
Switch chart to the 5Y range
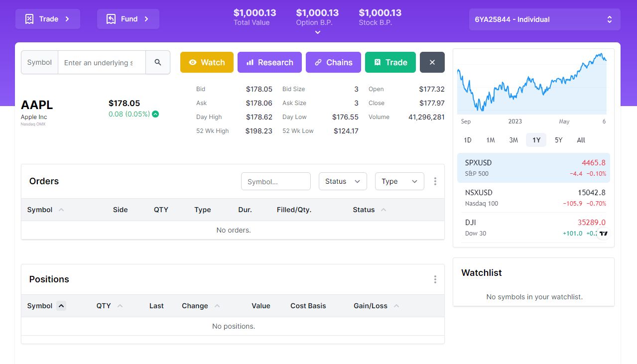[558, 140]
